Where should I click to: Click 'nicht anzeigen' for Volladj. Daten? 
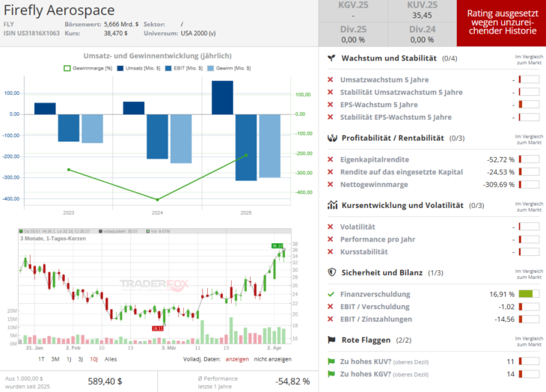[274, 359]
